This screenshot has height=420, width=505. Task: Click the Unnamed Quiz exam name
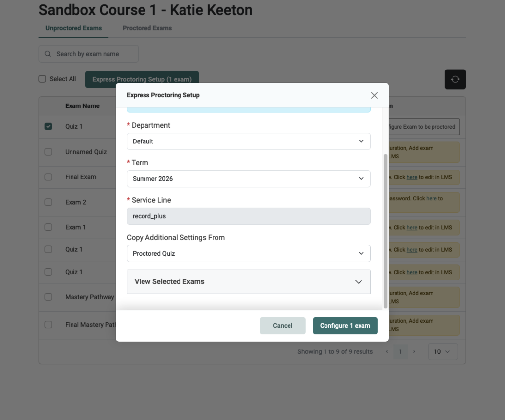[x=86, y=152]
